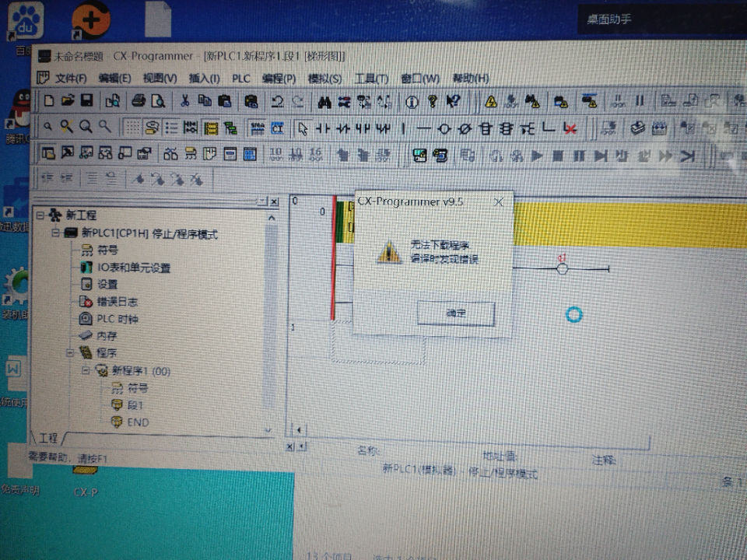747x560 pixels.
Task: Open the 视图(V) menu
Action: pos(160,78)
